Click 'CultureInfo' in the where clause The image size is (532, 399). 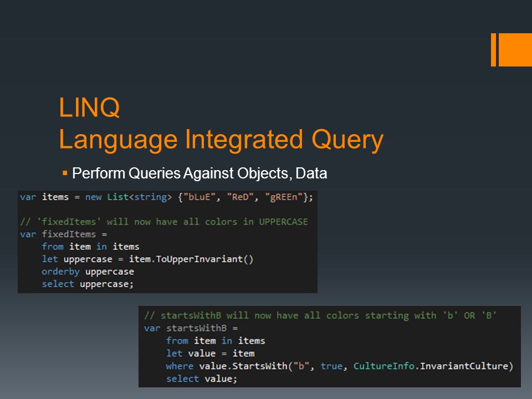pyautogui.click(x=383, y=366)
